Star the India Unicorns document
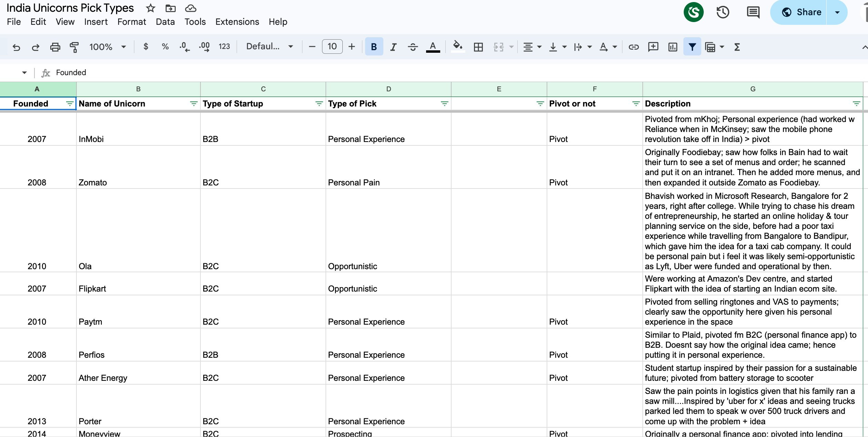 [151, 8]
